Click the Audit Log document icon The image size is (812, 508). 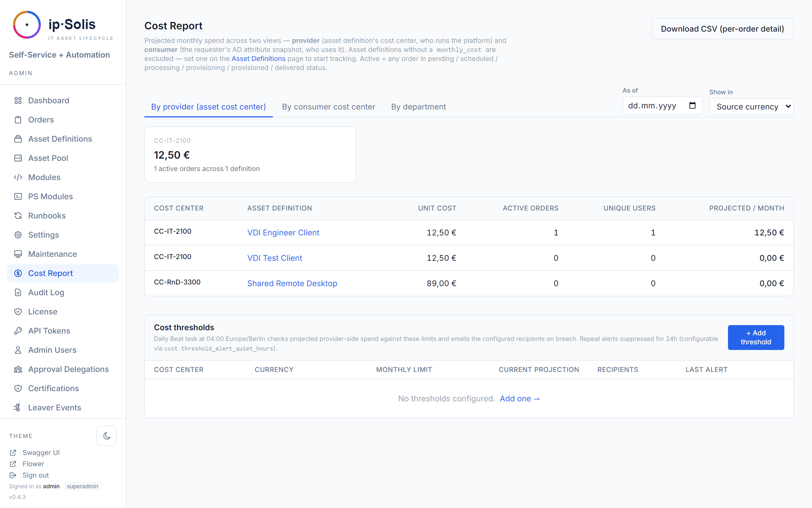point(18,292)
